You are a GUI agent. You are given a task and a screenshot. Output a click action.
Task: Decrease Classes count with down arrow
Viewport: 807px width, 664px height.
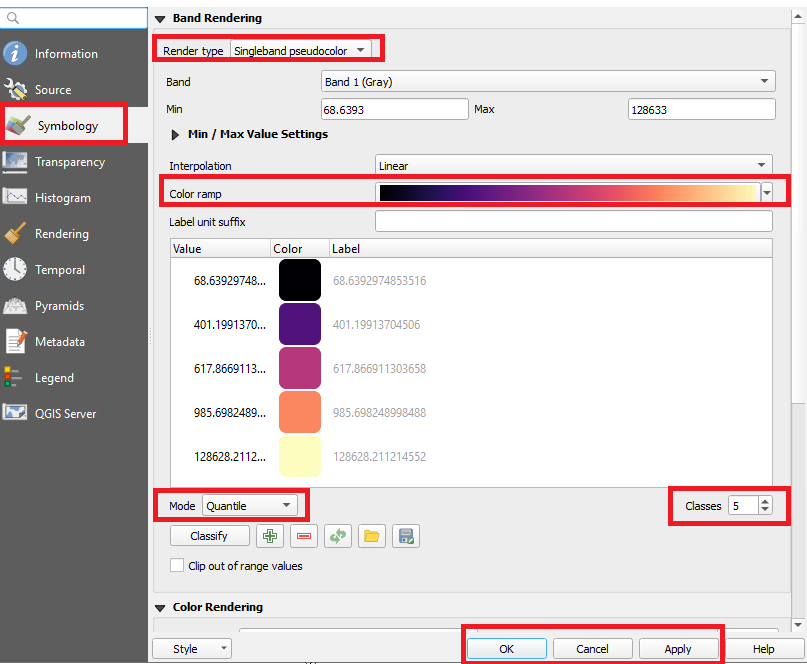tap(765, 511)
